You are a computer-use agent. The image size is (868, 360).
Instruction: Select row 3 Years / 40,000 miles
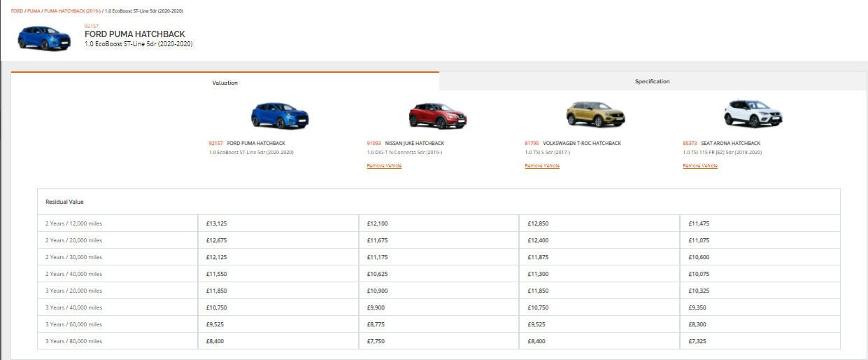pyautogui.click(x=439, y=307)
